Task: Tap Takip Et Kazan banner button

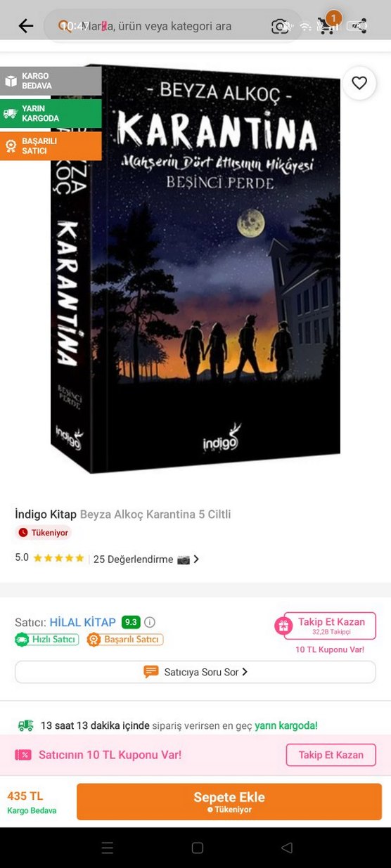Action: pyautogui.click(x=331, y=755)
